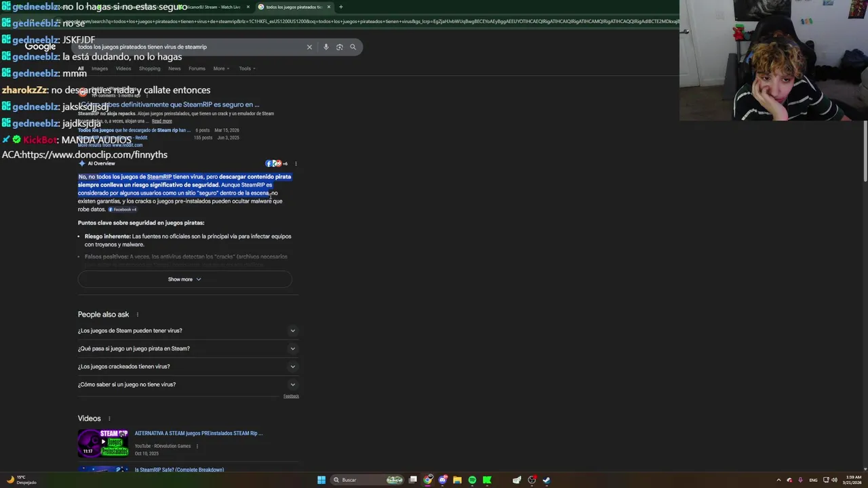Click Read more in Reddit result

click(x=161, y=121)
